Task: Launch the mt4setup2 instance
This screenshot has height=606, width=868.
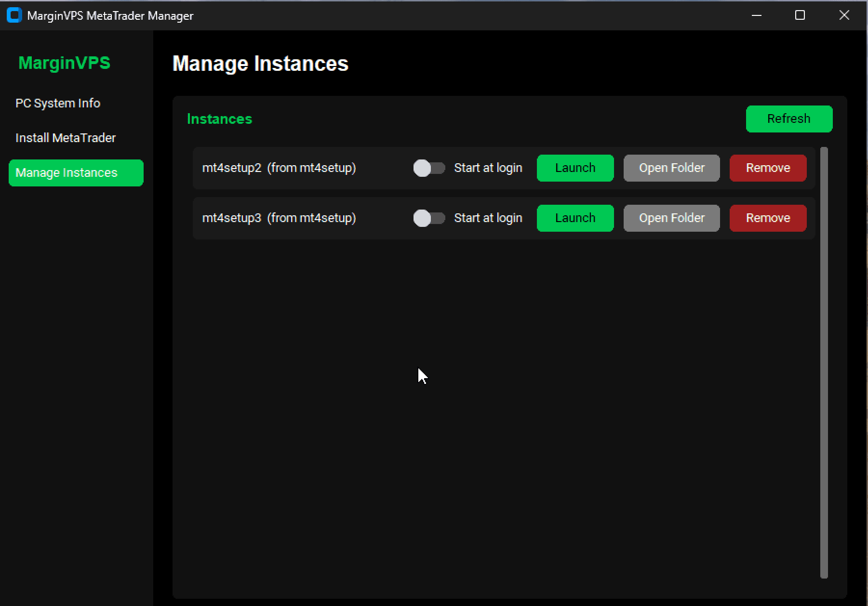Action: point(575,168)
